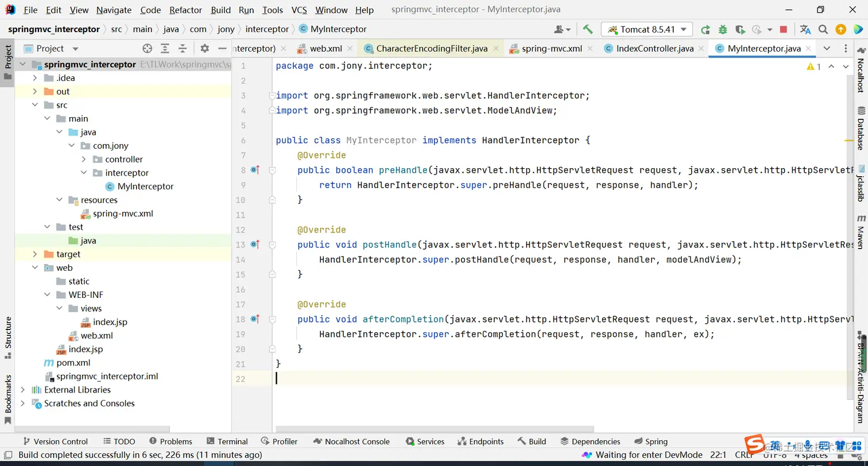
Task: Fold the afterCompletion method at line 18
Action: click(x=273, y=319)
